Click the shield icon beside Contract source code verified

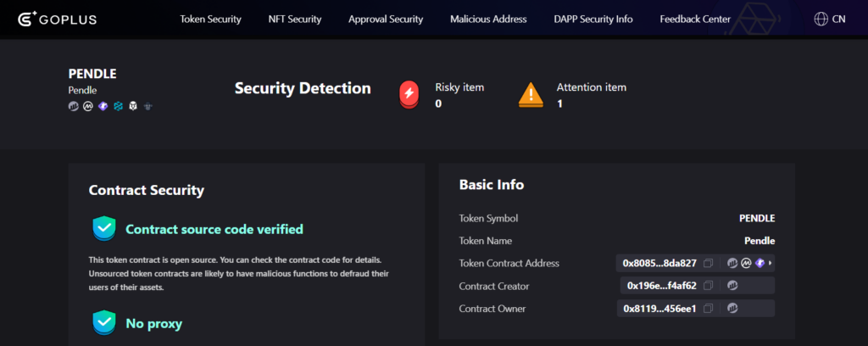pos(104,229)
